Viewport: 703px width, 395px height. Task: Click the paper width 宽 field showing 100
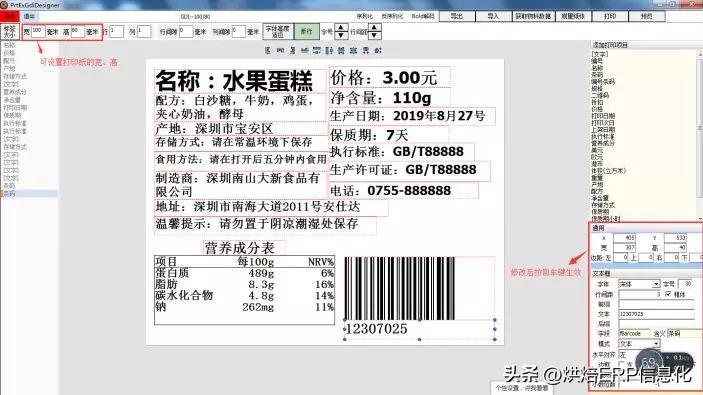tap(38, 31)
